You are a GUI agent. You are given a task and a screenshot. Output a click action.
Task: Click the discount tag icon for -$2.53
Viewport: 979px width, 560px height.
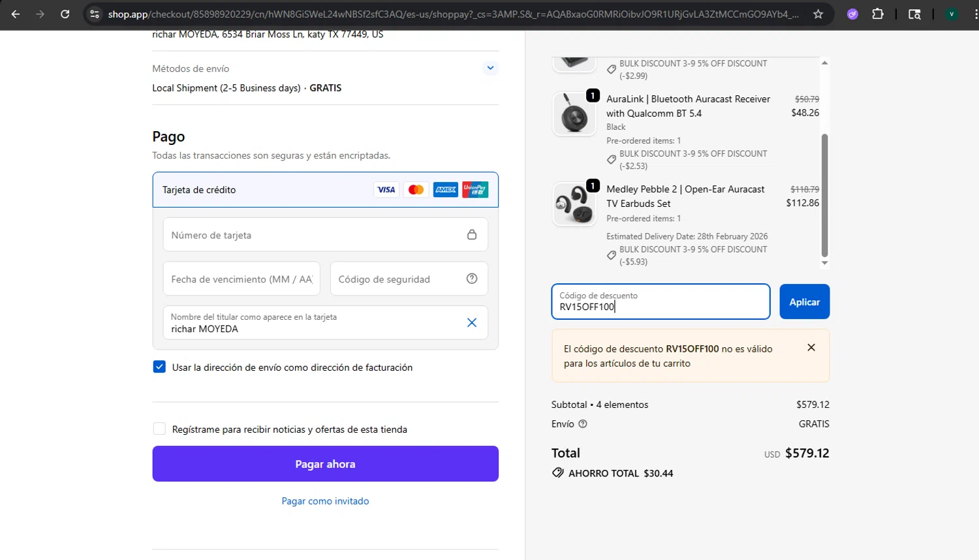pos(612,160)
